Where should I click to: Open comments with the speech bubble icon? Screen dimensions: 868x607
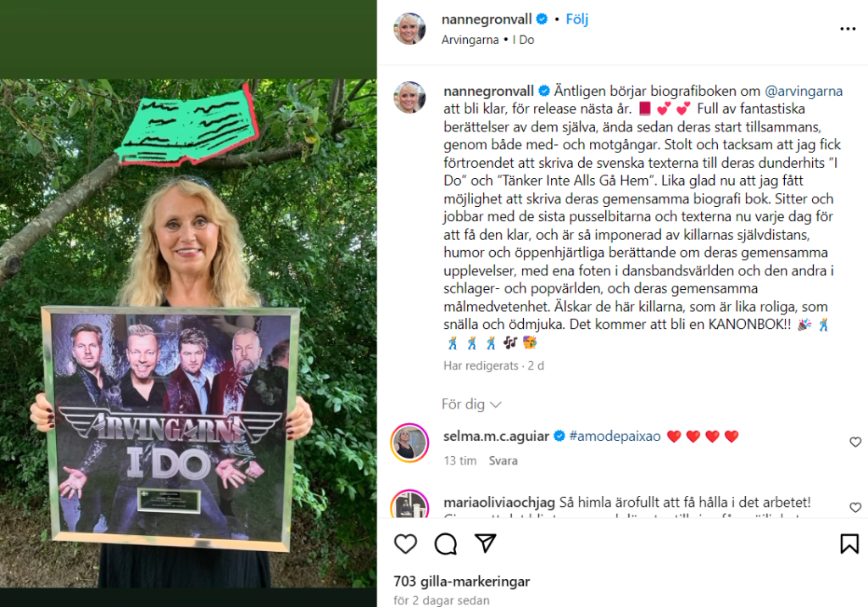pyautogui.click(x=446, y=544)
